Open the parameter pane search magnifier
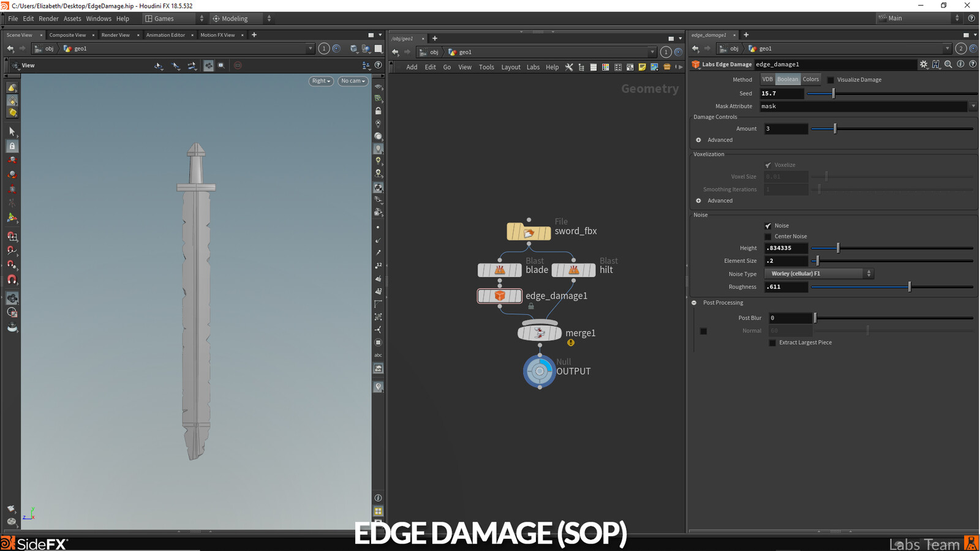The image size is (980, 551). click(948, 64)
